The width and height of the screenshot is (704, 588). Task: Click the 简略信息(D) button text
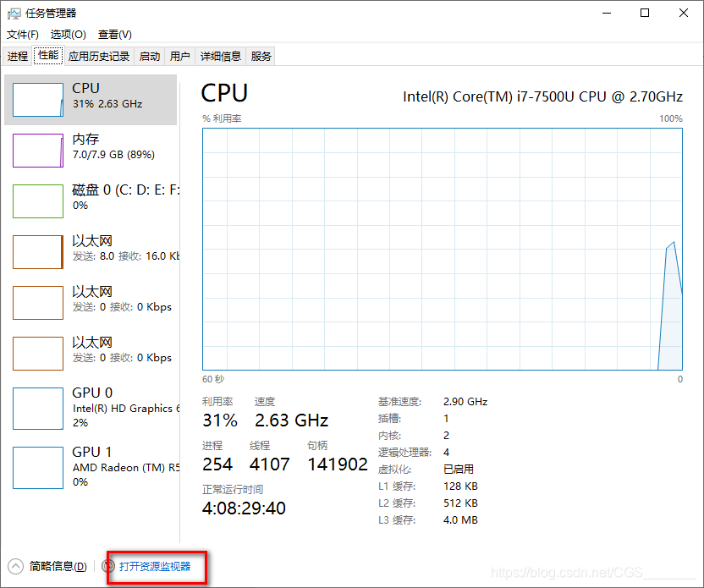click(58, 567)
